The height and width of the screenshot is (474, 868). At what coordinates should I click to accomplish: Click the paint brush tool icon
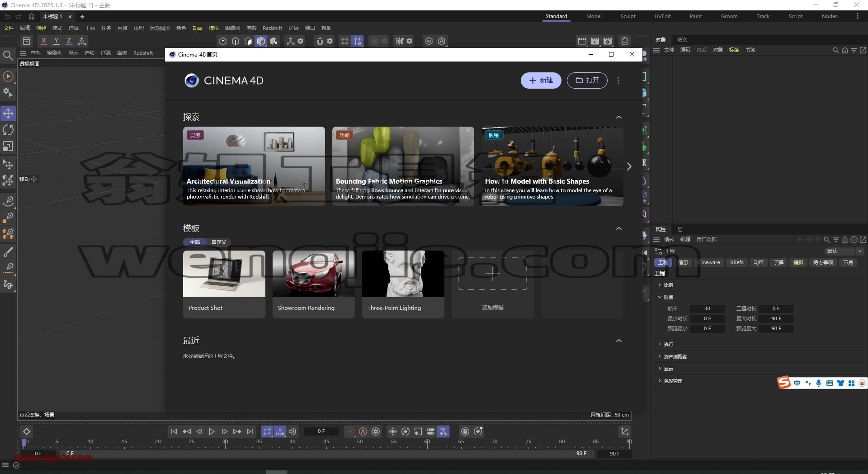(x=8, y=251)
